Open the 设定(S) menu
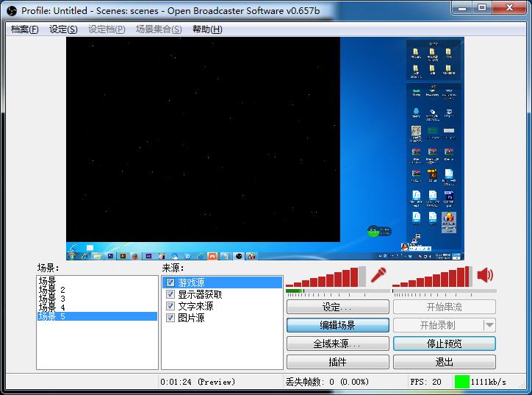 point(63,29)
